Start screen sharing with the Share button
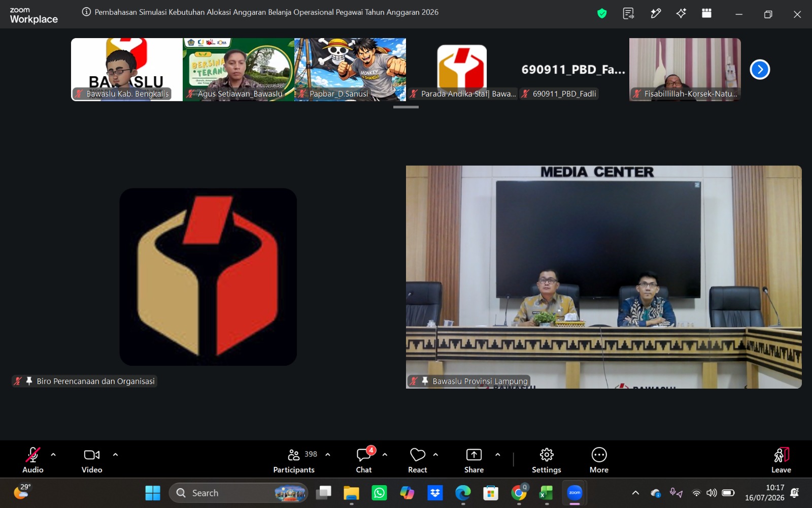 (x=474, y=460)
